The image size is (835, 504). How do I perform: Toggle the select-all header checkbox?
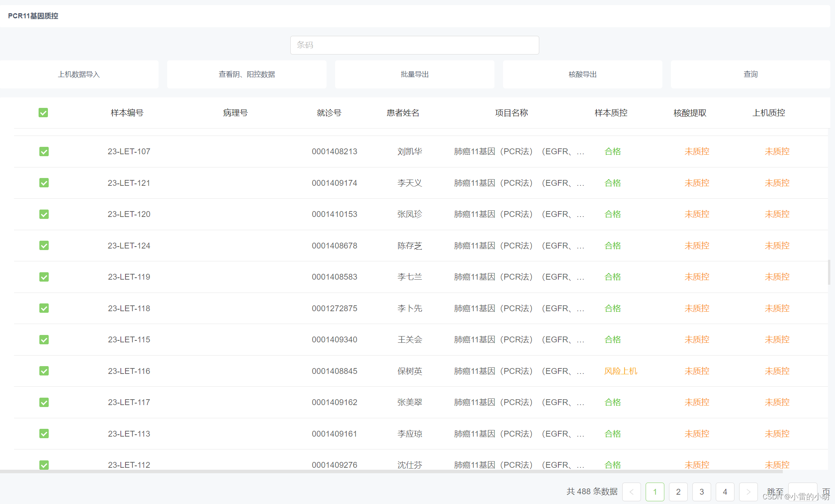[x=43, y=113]
